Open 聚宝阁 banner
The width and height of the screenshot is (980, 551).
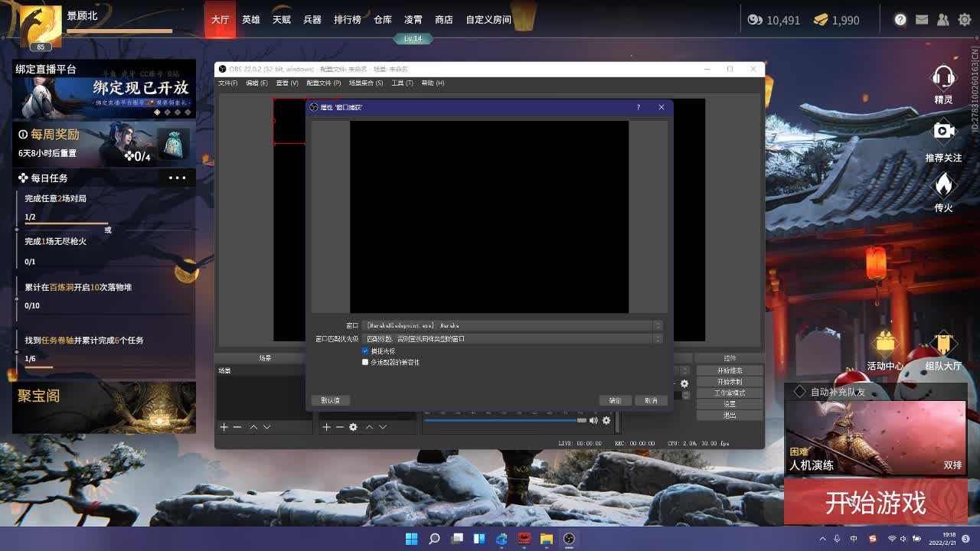[x=103, y=407]
